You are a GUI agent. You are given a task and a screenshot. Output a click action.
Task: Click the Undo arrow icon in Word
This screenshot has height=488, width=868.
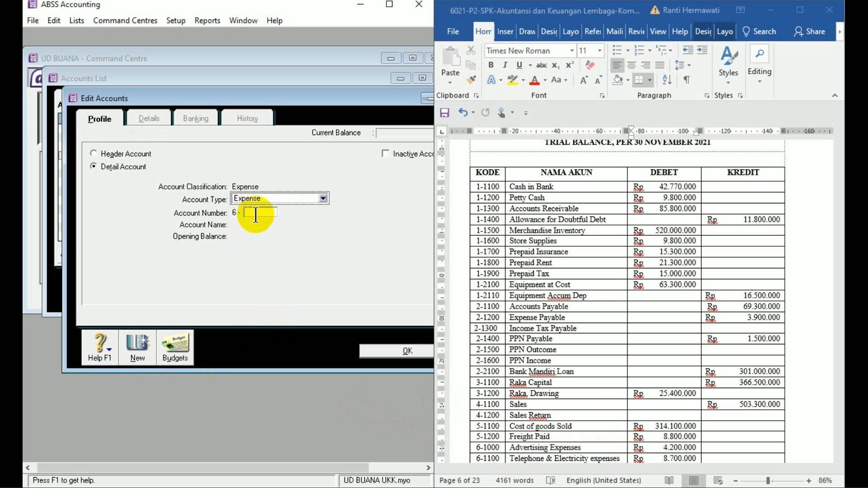[x=462, y=113]
